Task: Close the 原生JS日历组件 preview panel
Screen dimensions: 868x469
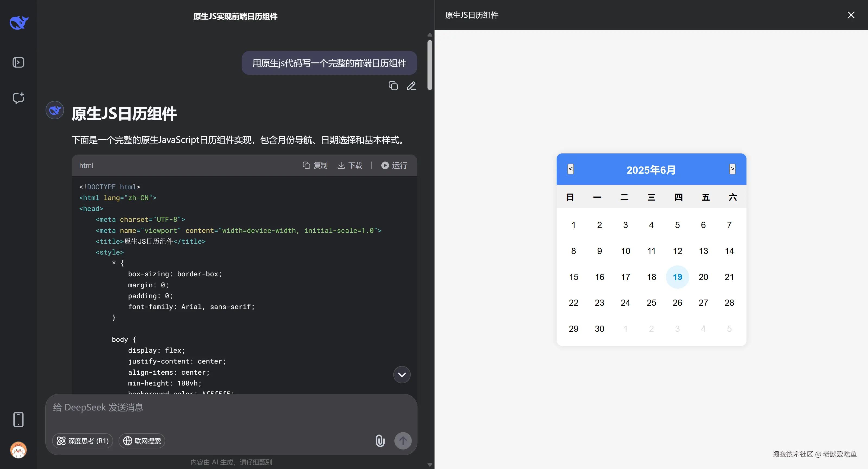Action: pyautogui.click(x=851, y=15)
